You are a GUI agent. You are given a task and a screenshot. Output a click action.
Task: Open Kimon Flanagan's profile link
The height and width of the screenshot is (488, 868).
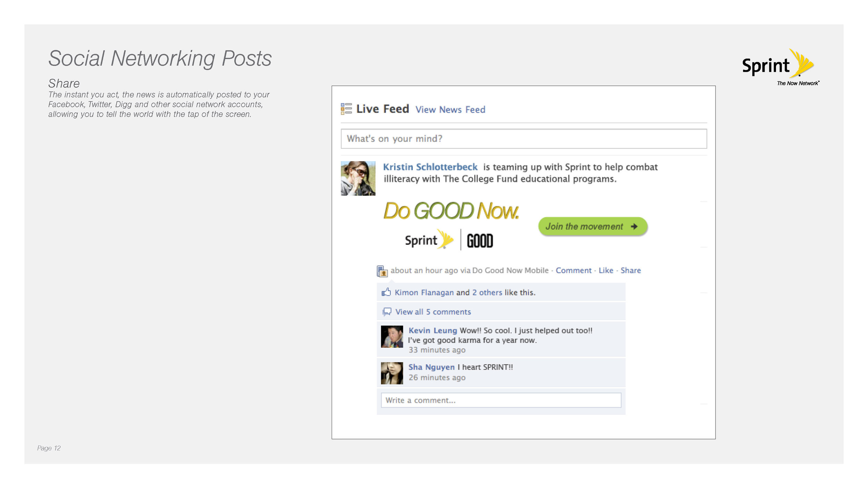pos(424,293)
